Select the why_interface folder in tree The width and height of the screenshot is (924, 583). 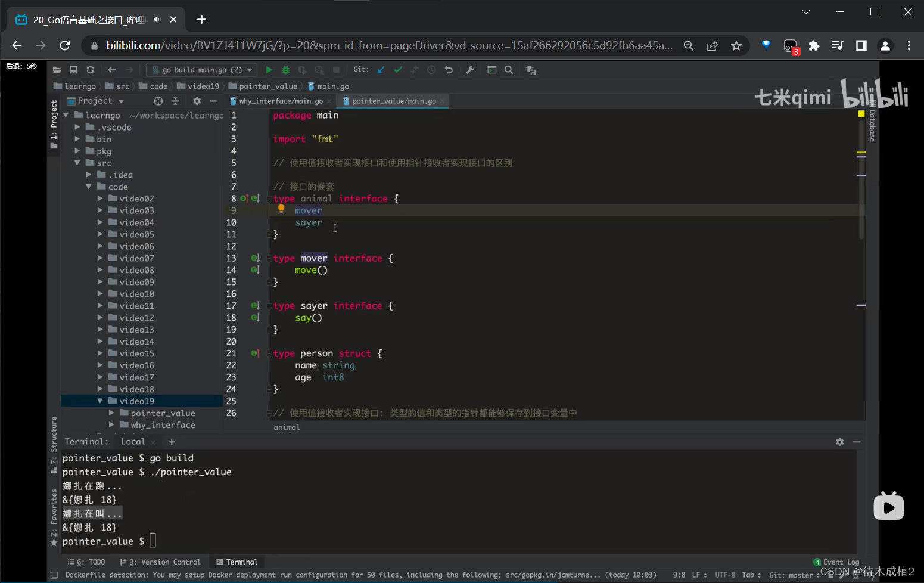click(x=163, y=425)
